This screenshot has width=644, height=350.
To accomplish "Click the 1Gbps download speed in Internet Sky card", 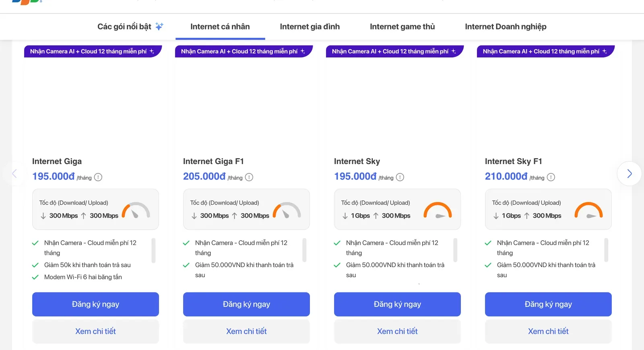I will point(360,216).
